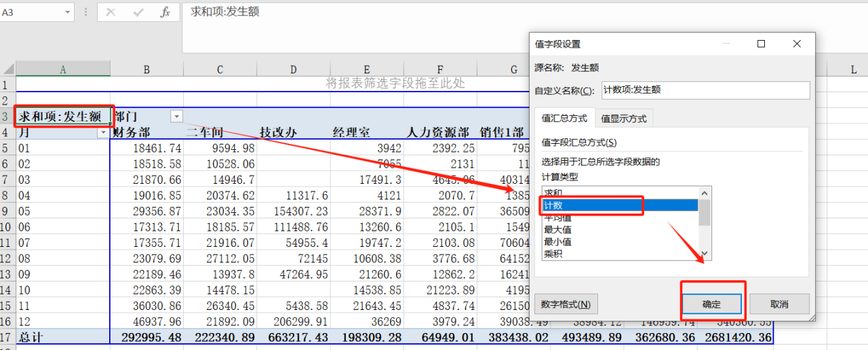
Task: Maximize the 值字段设置 dialog
Action: pyautogui.click(x=761, y=44)
